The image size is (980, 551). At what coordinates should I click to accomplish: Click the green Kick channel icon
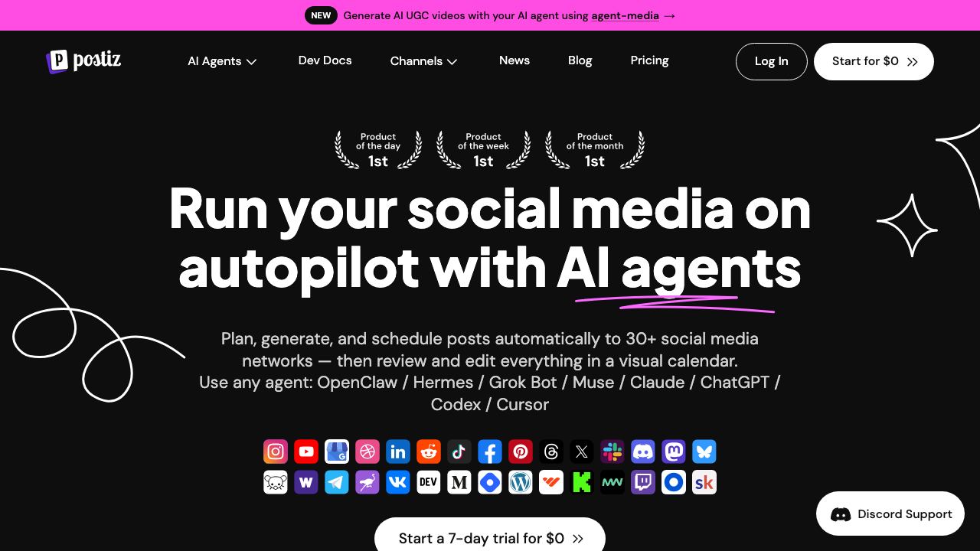click(x=582, y=482)
